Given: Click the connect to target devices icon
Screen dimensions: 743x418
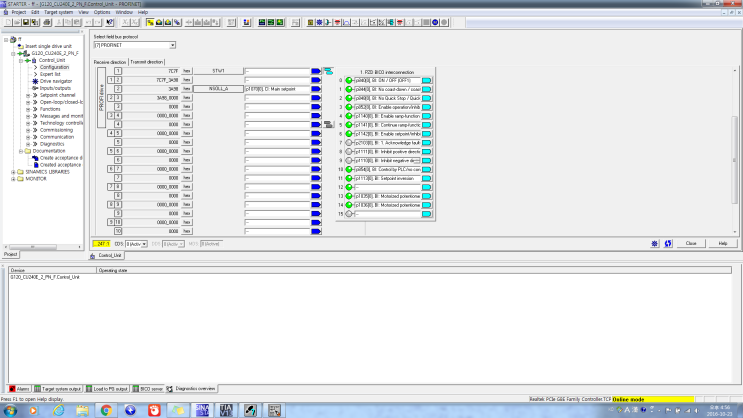Looking at the screenshot, I should 150,22.
